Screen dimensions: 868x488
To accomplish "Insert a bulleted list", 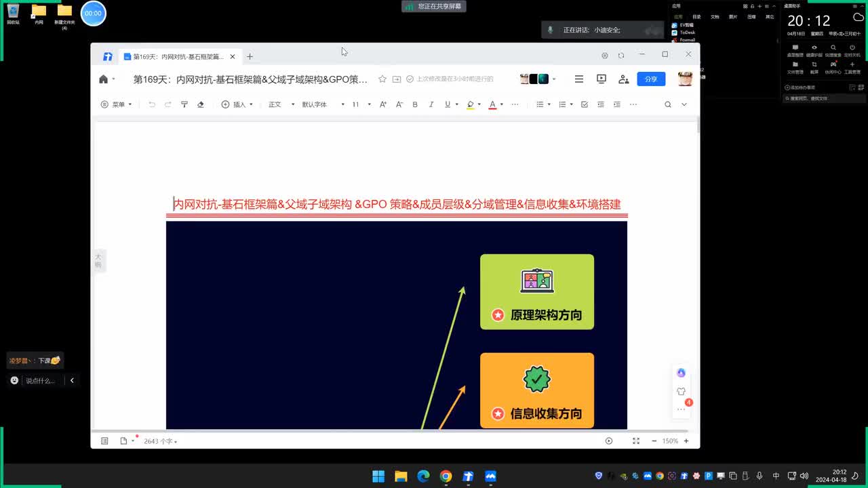I will pos(540,104).
